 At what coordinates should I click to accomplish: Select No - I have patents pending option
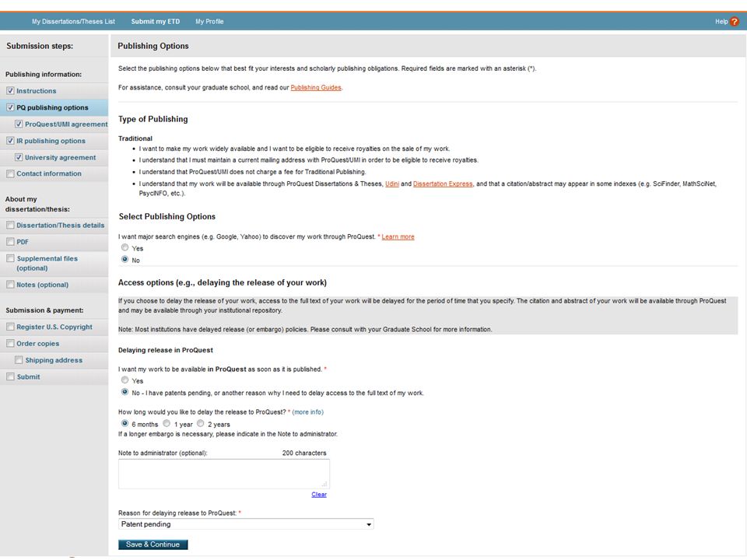124,392
